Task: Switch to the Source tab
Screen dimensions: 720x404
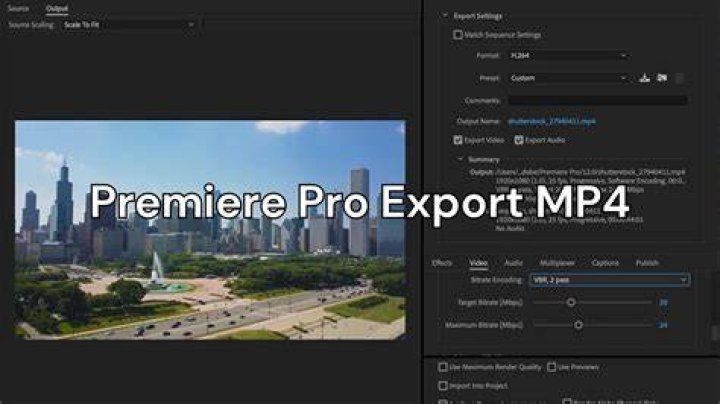Action: [x=18, y=8]
